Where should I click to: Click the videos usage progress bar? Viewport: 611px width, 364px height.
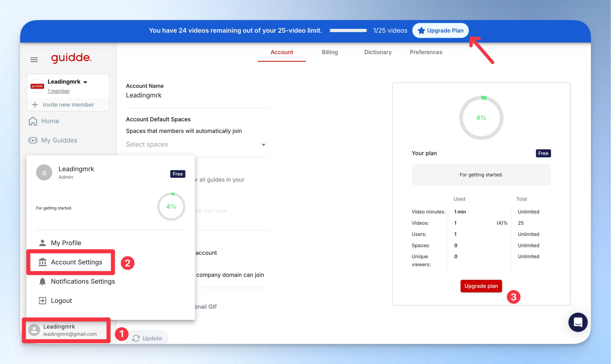tap(348, 31)
